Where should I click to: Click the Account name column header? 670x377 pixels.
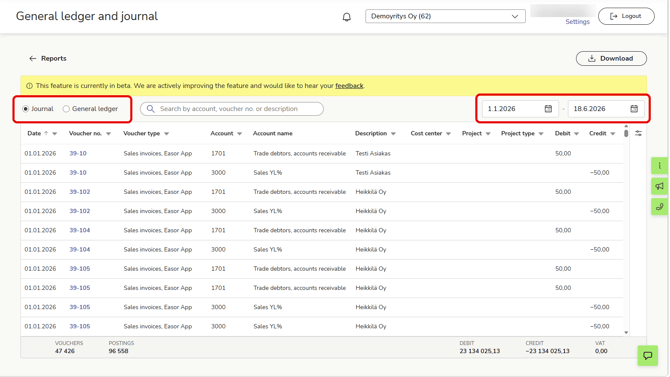point(273,133)
